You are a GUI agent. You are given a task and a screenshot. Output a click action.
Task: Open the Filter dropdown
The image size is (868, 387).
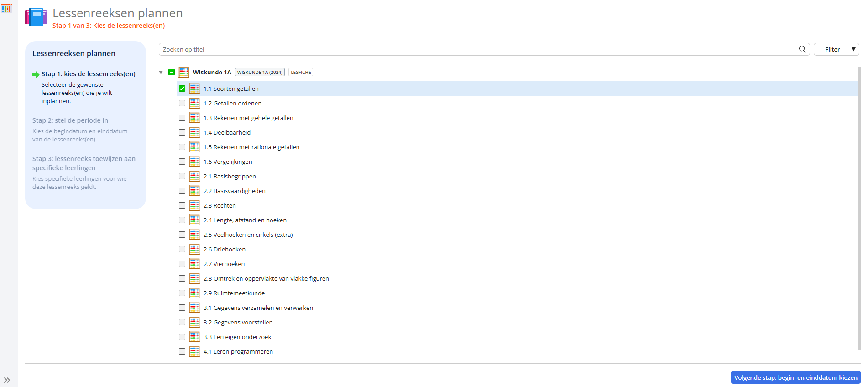pyautogui.click(x=836, y=49)
